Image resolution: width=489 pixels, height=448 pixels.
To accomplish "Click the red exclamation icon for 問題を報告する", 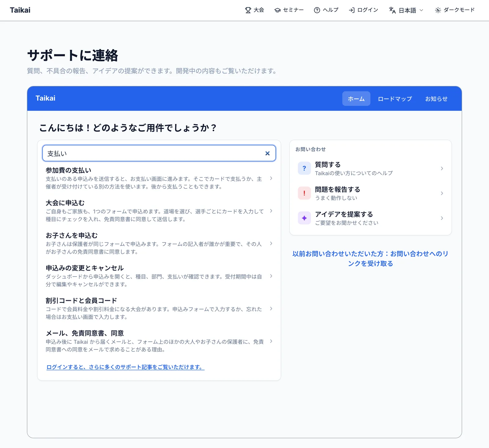I will [304, 193].
